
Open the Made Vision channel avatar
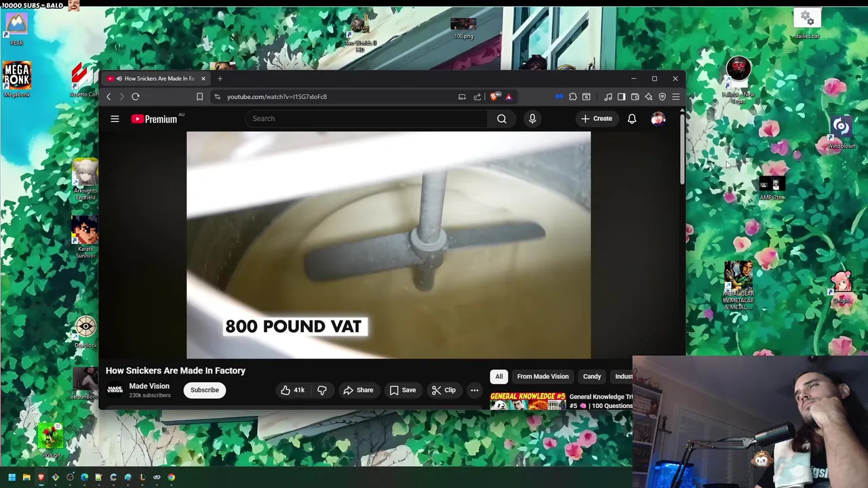pyautogui.click(x=115, y=390)
